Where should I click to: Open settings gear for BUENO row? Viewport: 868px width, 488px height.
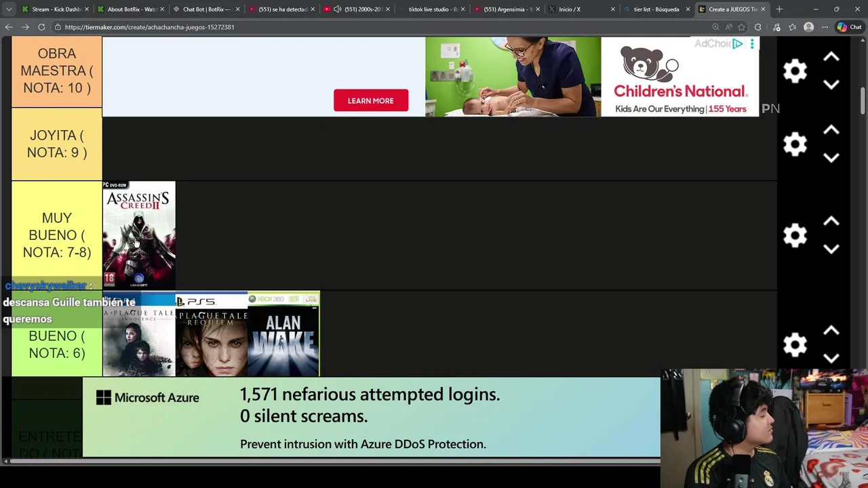[x=795, y=344]
